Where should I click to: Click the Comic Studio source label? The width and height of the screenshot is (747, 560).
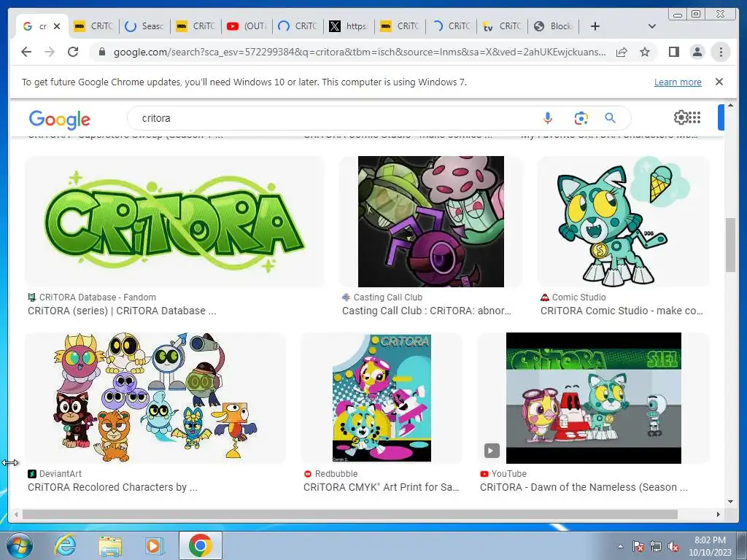[x=578, y=297]
